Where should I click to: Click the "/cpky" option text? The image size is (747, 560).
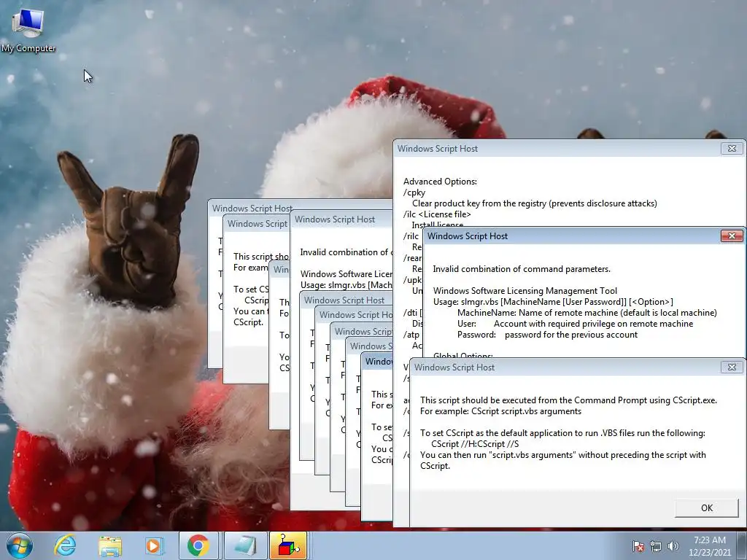(x=414, y=192)
